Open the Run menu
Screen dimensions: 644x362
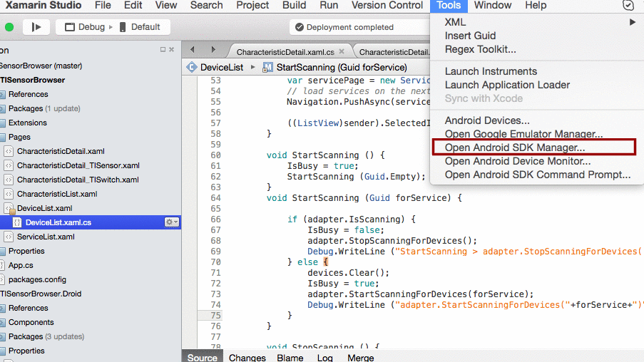[329, 5]
